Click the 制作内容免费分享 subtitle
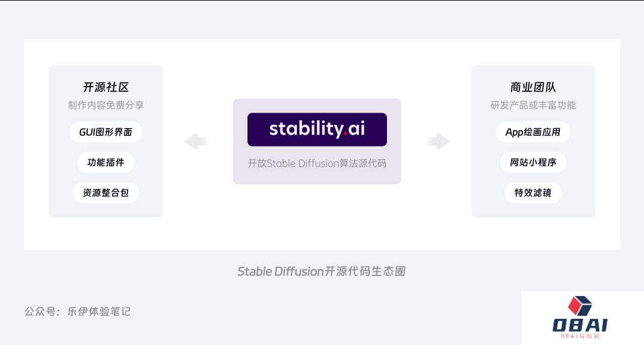This screenshot has height=345, width=644. (106, 105)
